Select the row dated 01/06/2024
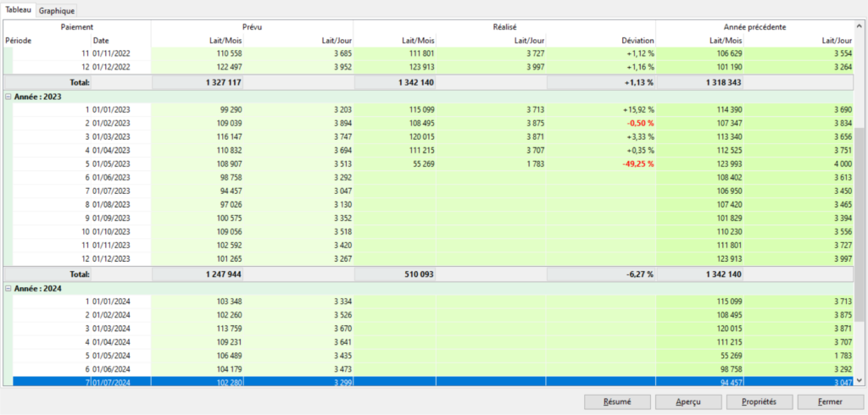Screen dimensions: 868x415 428,369
